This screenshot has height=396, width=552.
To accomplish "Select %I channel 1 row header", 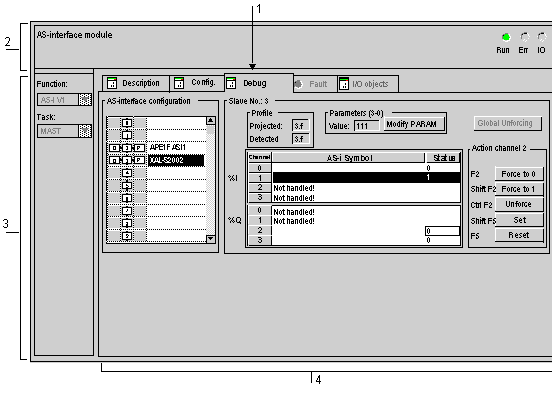I will click(260, 178).
